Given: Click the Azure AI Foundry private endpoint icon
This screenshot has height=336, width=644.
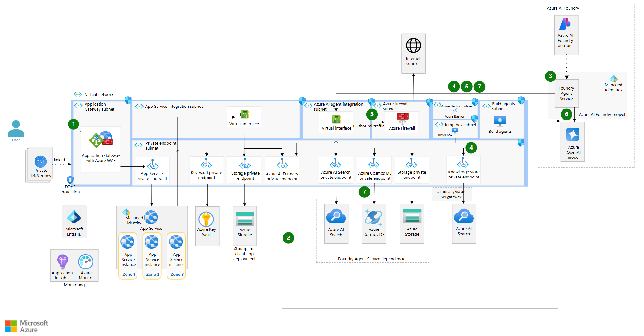Looking at the screenshot, I should 282,164.
